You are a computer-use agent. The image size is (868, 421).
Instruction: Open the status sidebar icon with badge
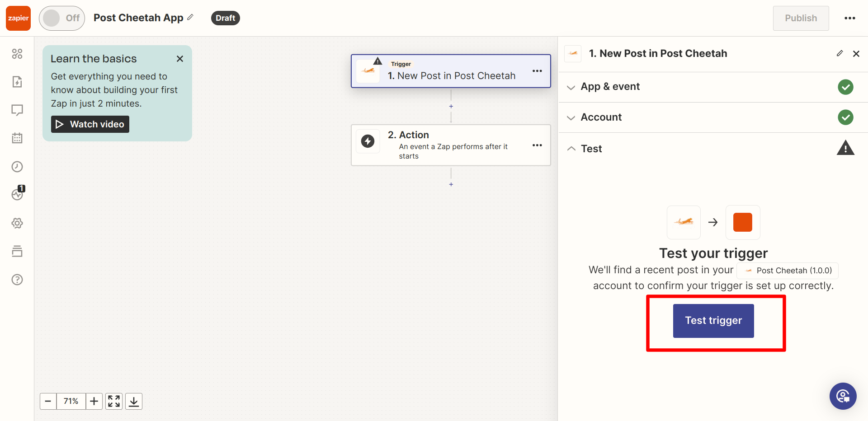click(x=18, y=194)
